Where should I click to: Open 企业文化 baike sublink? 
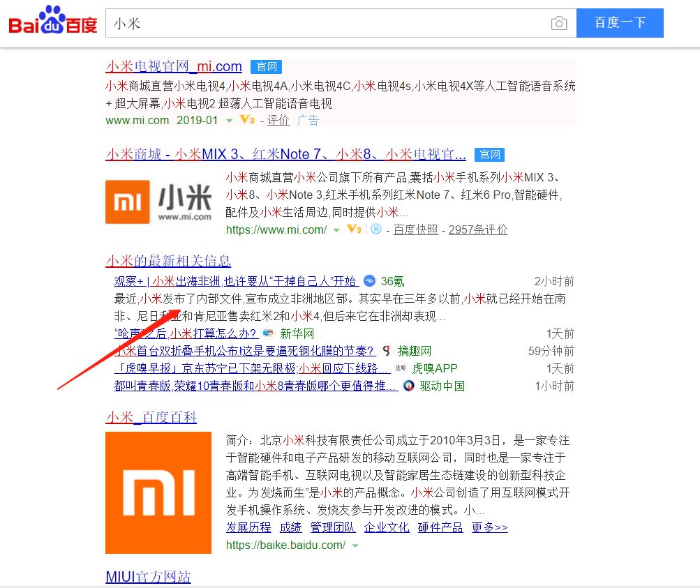(x=387, y=527)
